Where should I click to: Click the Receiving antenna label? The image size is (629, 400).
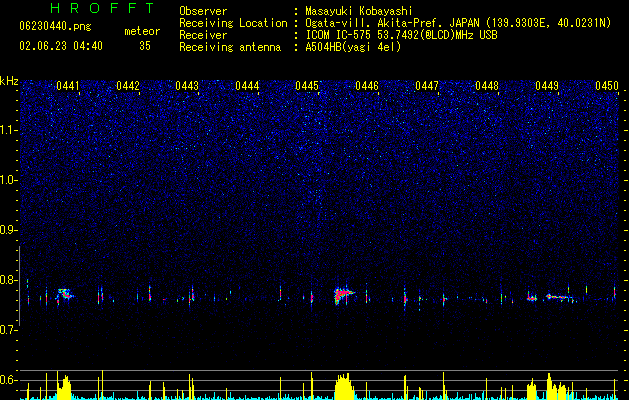[x=230, y=47]
